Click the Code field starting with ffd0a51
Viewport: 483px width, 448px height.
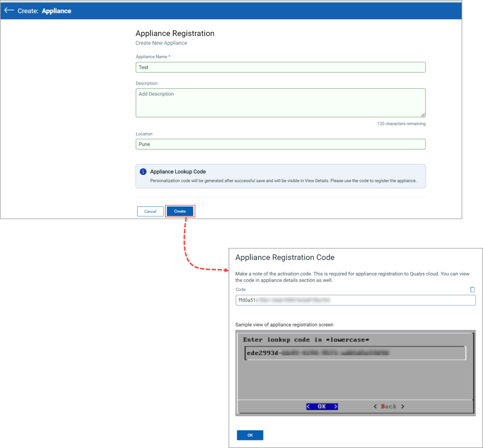(355, 300)
